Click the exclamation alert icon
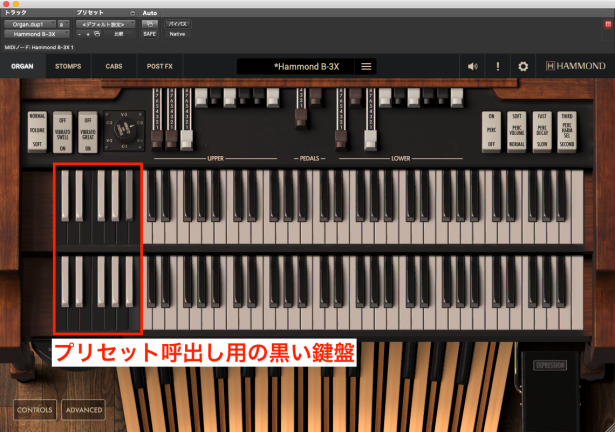 [x=498, y=66]
